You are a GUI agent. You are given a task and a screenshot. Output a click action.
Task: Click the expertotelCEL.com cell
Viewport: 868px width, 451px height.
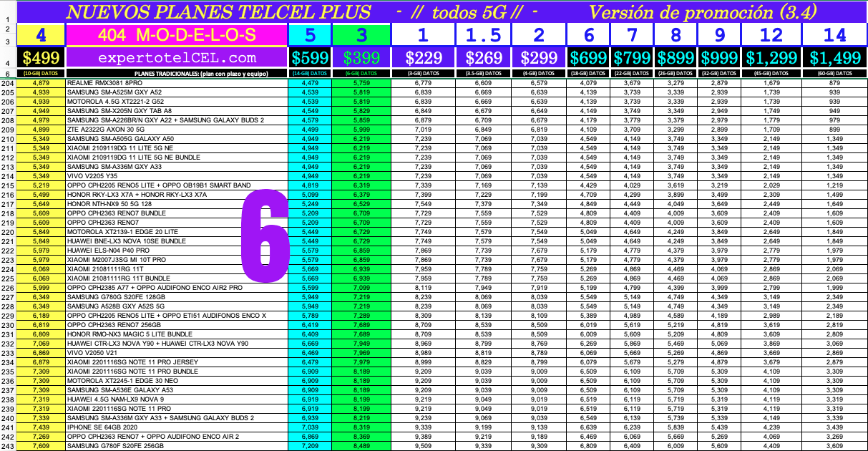(x=177, y=58)
